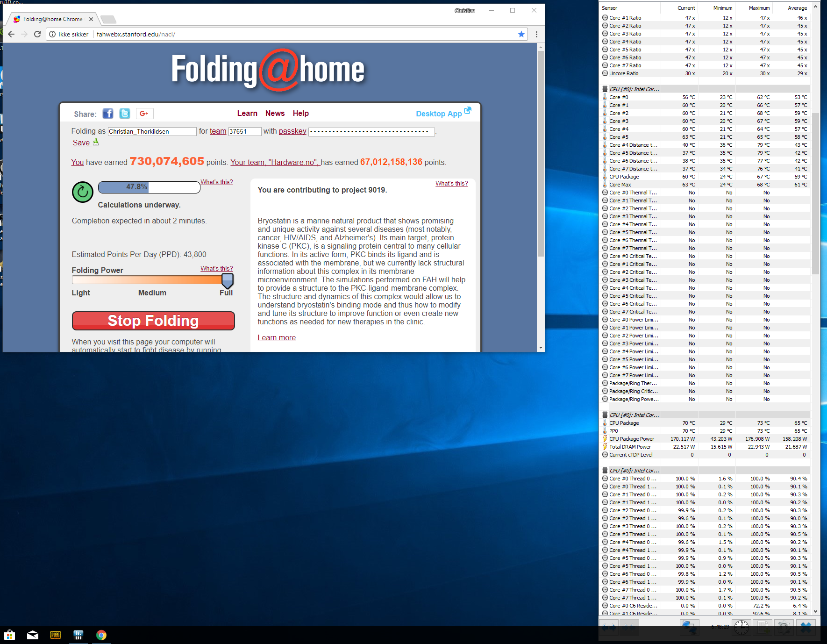Open Microsoft Store from taskbar

pyautogui.click(x=10, y=635)
